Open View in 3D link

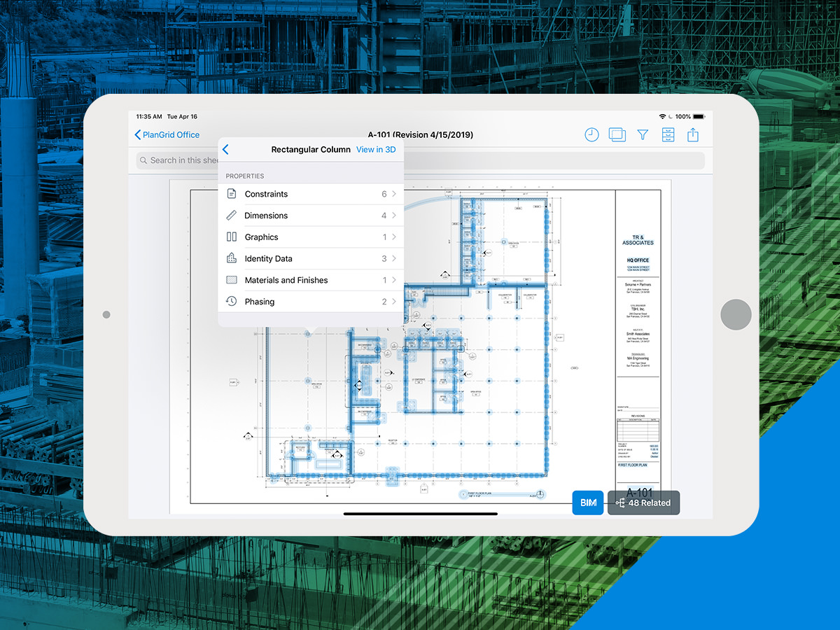[376, 150]
